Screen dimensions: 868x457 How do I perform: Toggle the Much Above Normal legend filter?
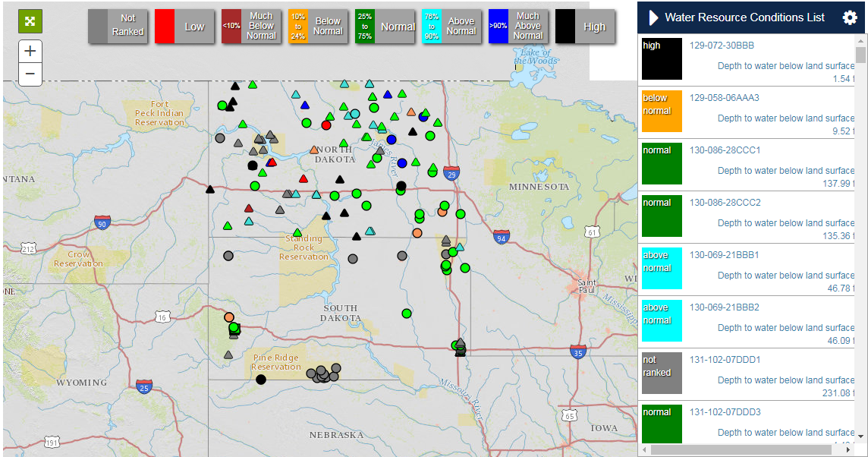pyautogui.click(x=518, y=27)
